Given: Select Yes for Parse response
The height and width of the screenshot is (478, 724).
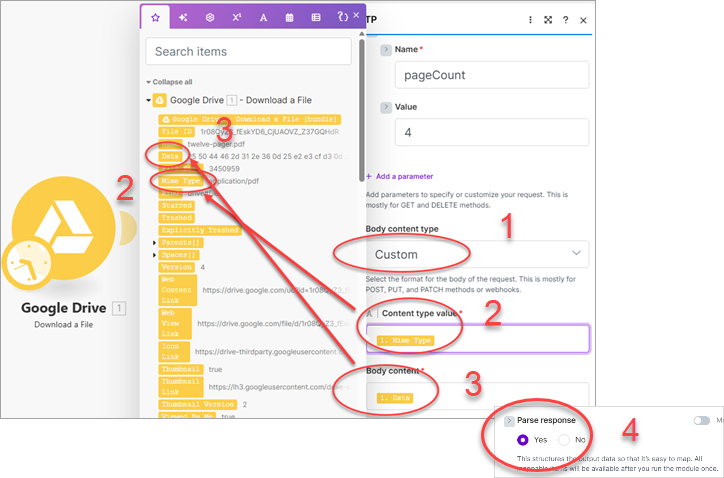Looking at the screenshot, I should [x=523, y=439].
